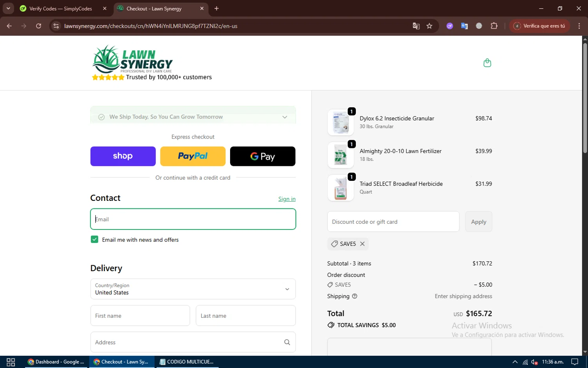This screenshot has height=368, width=588.
Task: Click the Enter shipping address text
Action: tap(463, 296)
